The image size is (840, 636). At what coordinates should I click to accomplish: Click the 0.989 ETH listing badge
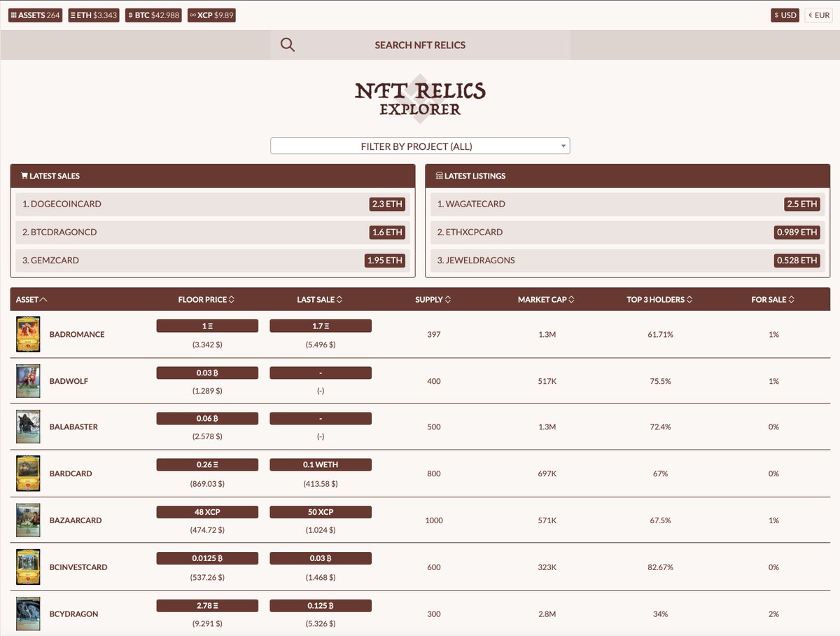point(797,232)
